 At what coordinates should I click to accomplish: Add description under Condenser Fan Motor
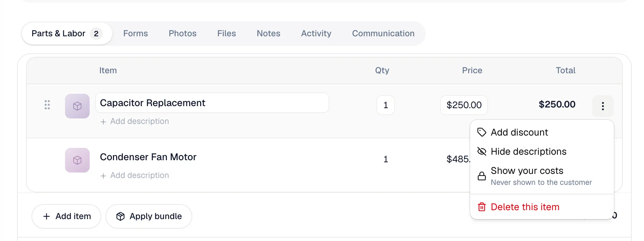pyautogui.click(x=134, y=175)
